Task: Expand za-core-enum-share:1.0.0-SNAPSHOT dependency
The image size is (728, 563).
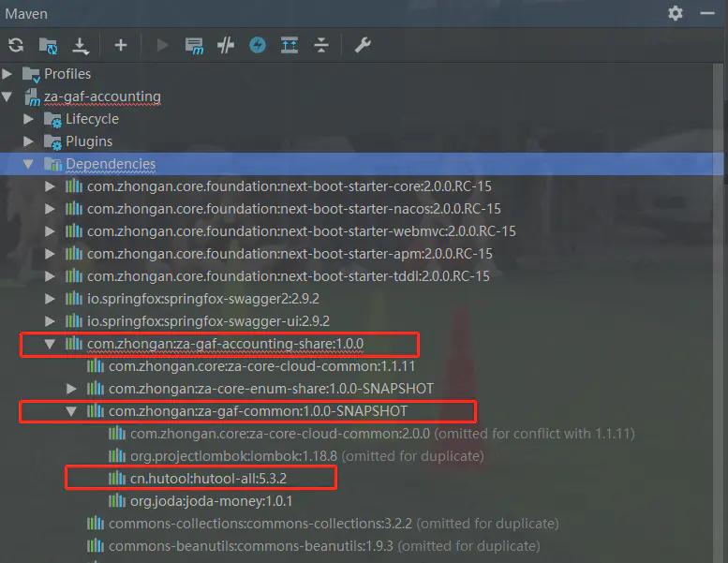Action: (x=71, y=389)
